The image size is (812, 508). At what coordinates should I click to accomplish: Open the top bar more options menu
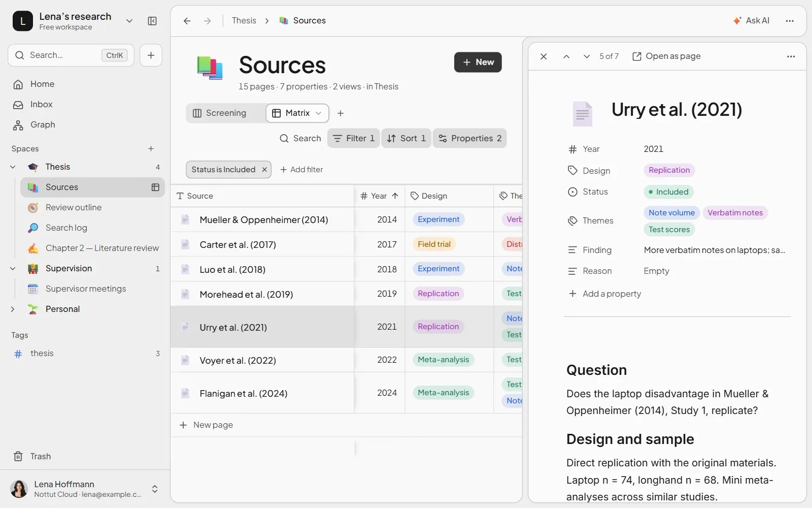(790, 21)
